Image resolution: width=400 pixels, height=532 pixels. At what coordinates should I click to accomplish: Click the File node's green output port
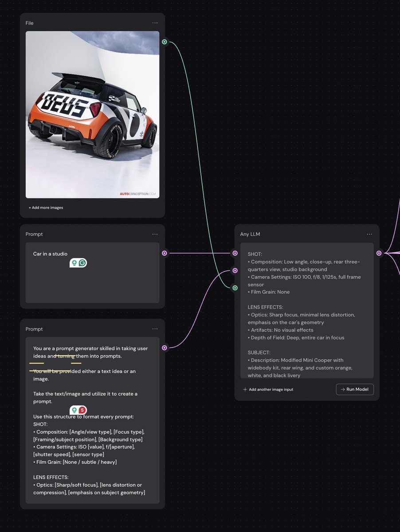(165, 42)
